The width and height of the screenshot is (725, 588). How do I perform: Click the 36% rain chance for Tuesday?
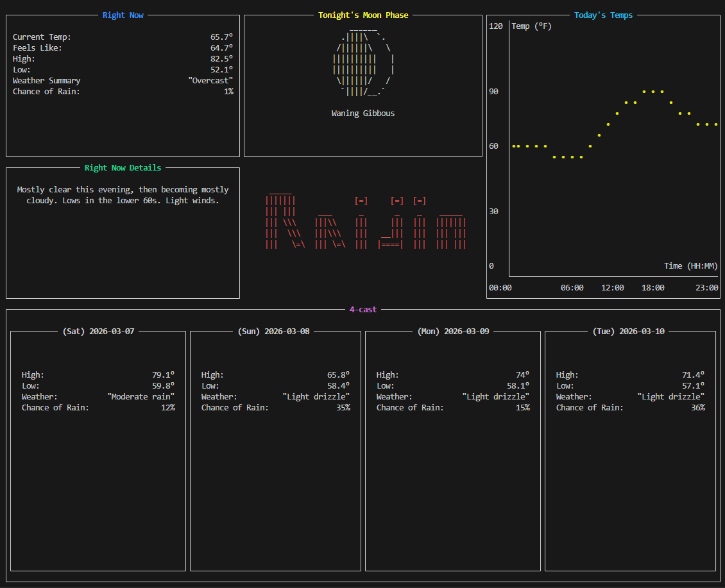click(697, 408)
